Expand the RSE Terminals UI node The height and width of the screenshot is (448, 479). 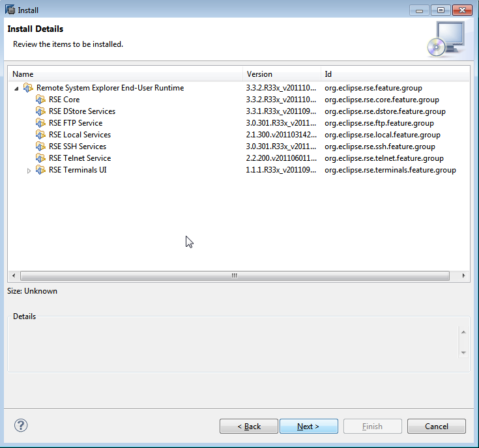(29, 171)
